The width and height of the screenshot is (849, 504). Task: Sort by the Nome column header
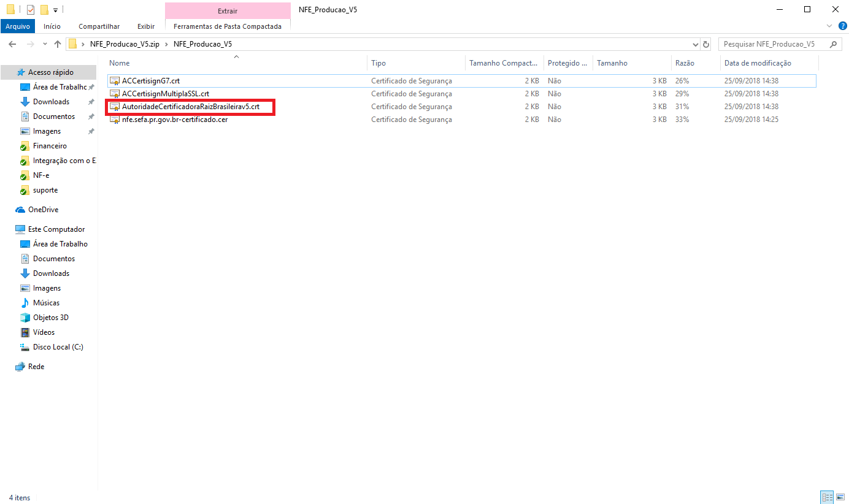(237, 63)
